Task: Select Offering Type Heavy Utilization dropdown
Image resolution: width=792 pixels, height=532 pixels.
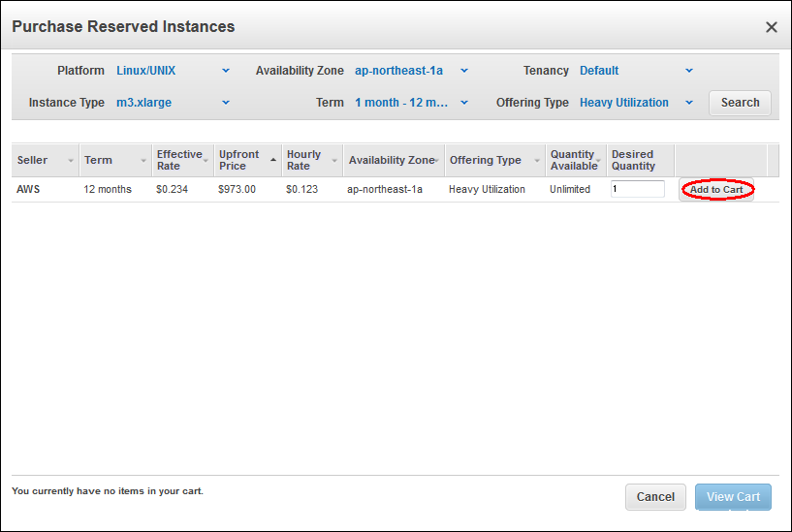Action: [x=636, y=103]
